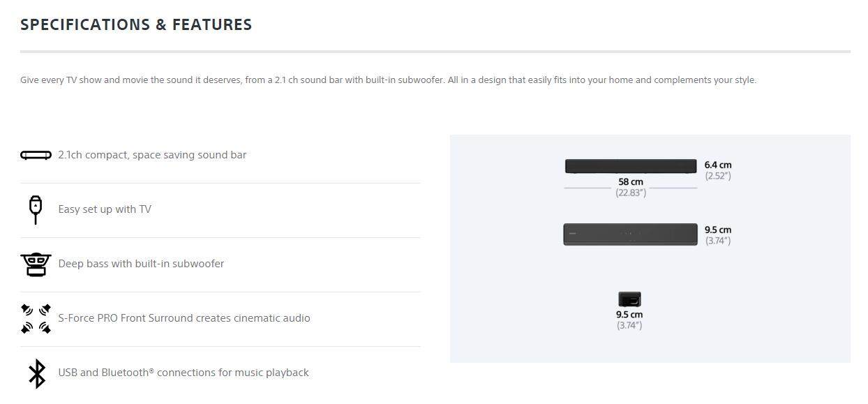
Task: Select the front view sound bar image
Action: click(630, 166)
